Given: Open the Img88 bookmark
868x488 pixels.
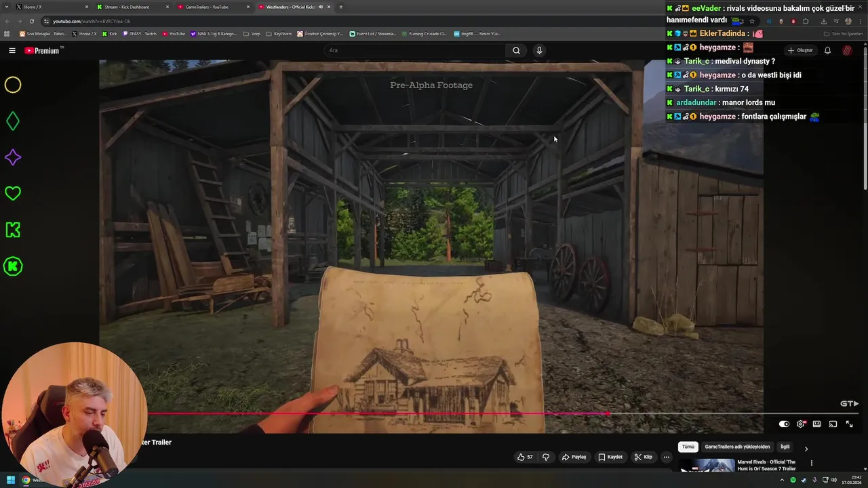Looking at the screenshot, I should point(477,33).
